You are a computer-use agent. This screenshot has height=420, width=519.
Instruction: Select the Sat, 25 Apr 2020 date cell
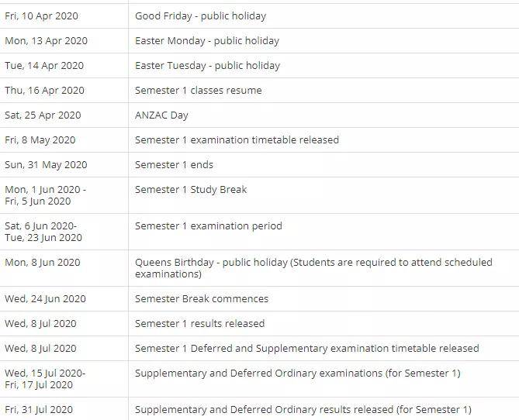43,115
